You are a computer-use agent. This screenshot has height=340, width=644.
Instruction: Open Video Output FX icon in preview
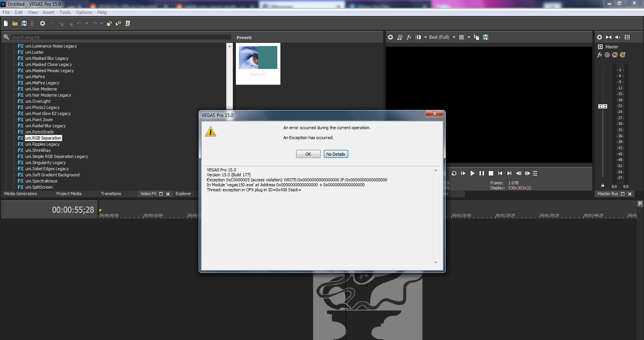409,37
